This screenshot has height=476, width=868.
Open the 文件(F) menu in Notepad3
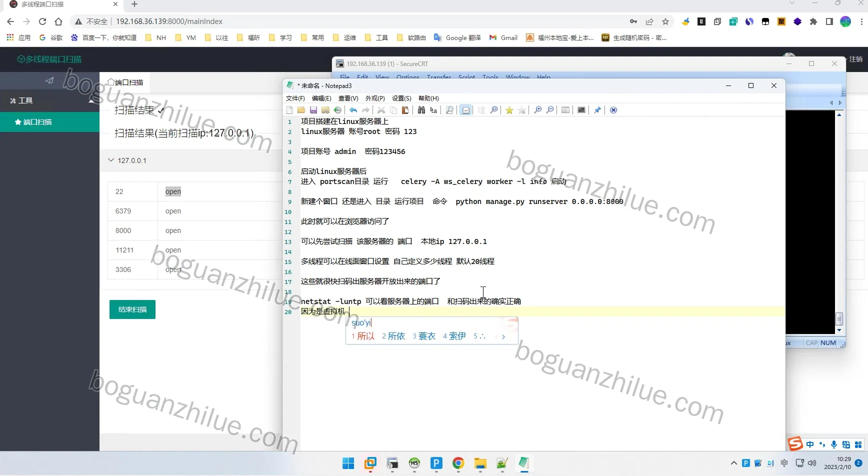pyautogui.click(x=295, y=98)
